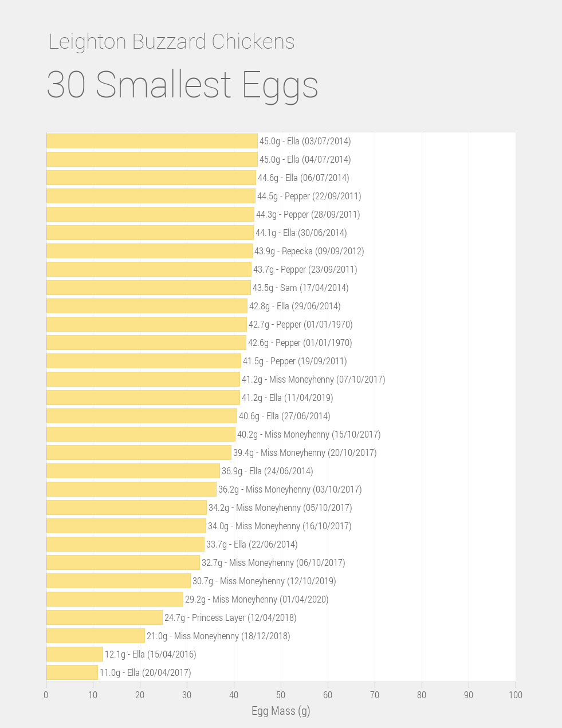Click the '43.9g - Repecka (09/09/2012)' label
Viewport: 562px width, 728px height.
pyautogui.click(x=309, y=251)
